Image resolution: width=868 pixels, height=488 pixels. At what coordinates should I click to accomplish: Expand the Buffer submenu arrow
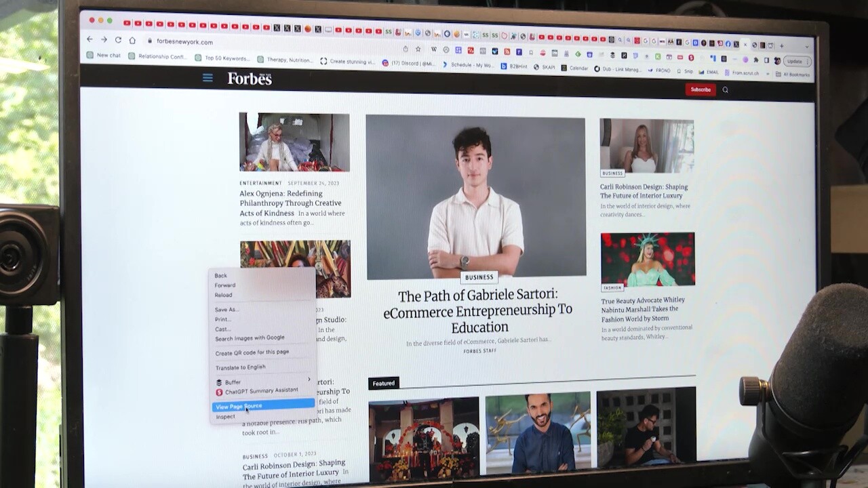pos(309,380)
